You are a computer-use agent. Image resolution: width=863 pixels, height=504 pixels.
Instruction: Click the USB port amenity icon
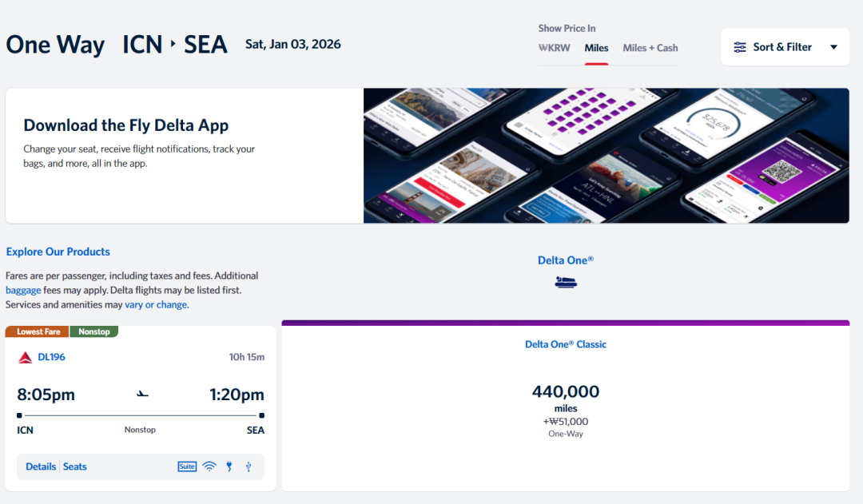(249, 466)
